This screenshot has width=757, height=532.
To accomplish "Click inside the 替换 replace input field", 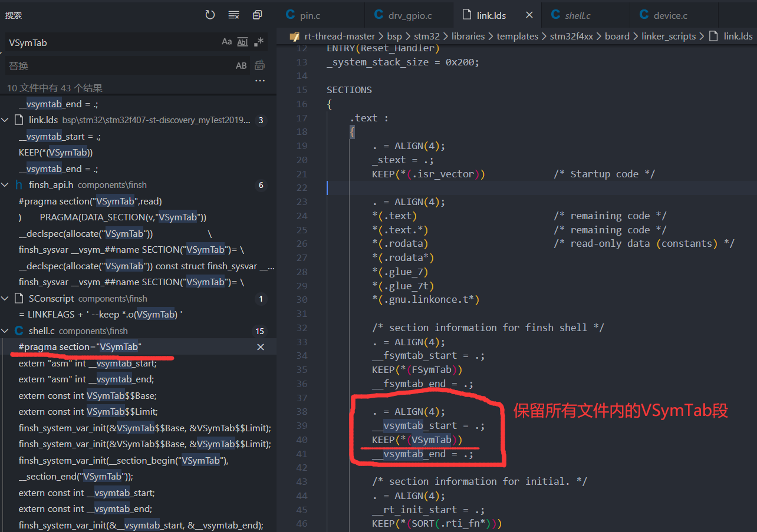I will pyautogui.click(x=118, y=65).
